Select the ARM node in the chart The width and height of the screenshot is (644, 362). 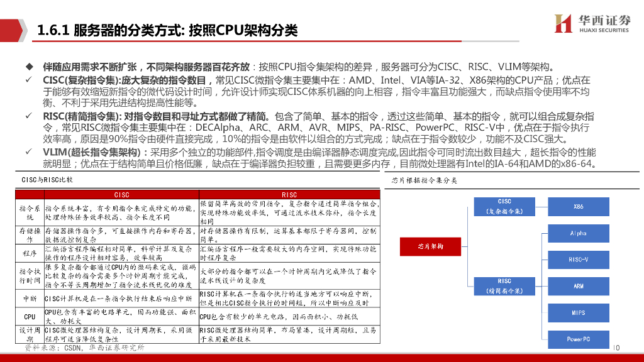pyautogui.click(x=578, y=286)
